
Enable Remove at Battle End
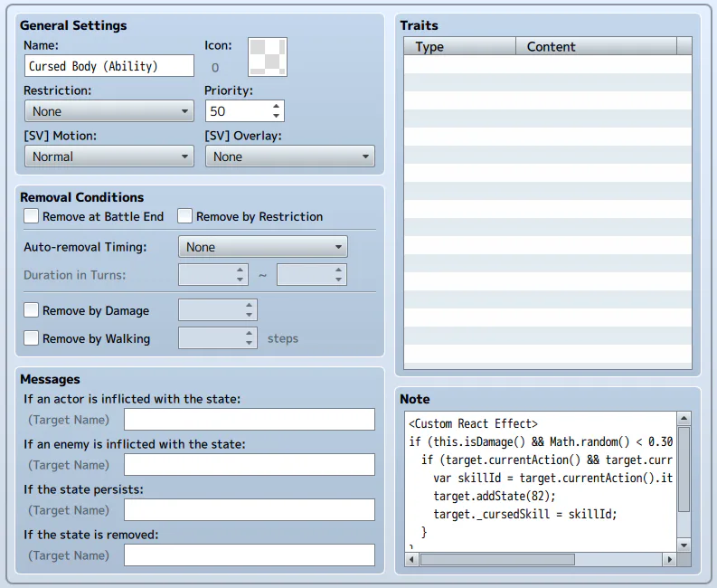click(32, 216)
